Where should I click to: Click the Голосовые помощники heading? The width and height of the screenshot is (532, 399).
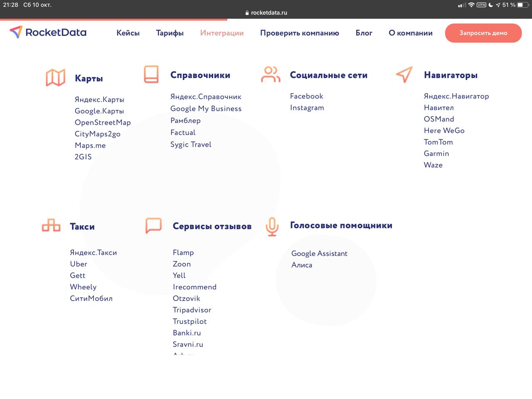click(x=341, y=225)
